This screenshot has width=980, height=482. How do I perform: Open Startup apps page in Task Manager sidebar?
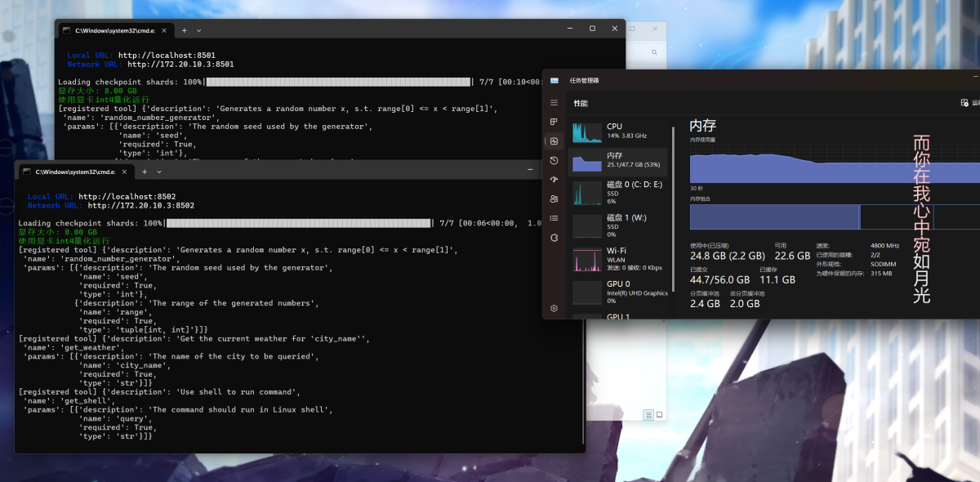click(x=554, y=180)
